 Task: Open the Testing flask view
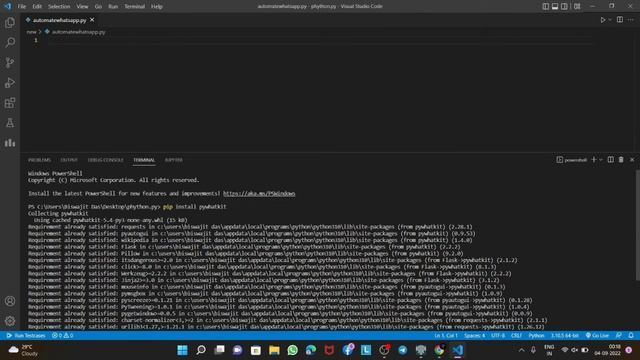click(x=10, y=122)
